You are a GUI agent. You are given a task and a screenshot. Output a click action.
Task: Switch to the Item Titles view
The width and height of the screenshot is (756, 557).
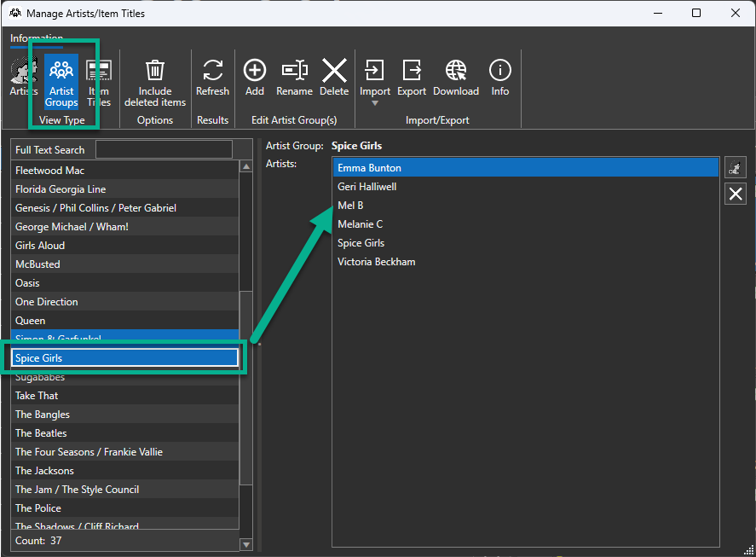click(99, 82)
